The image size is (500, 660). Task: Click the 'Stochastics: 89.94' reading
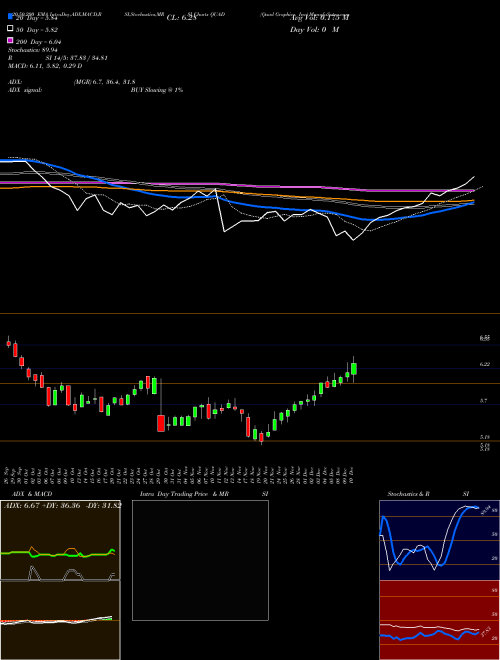click(x=32, y=50)
